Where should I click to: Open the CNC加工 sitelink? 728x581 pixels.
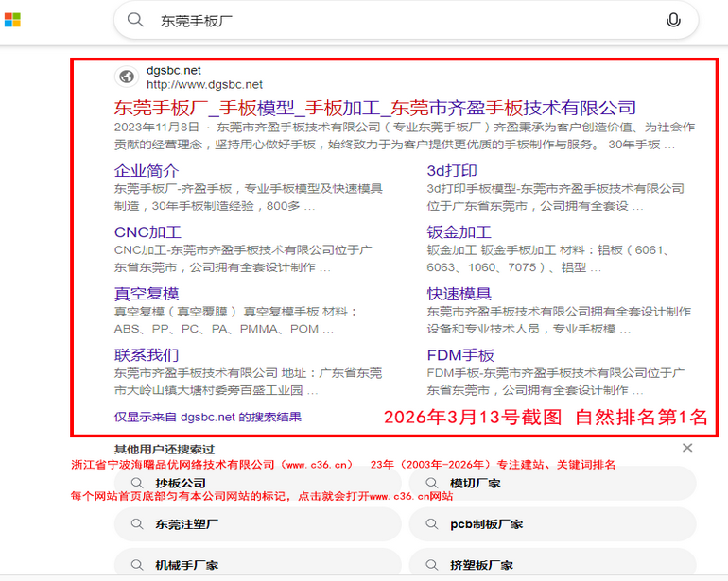[x=147, y=231]
